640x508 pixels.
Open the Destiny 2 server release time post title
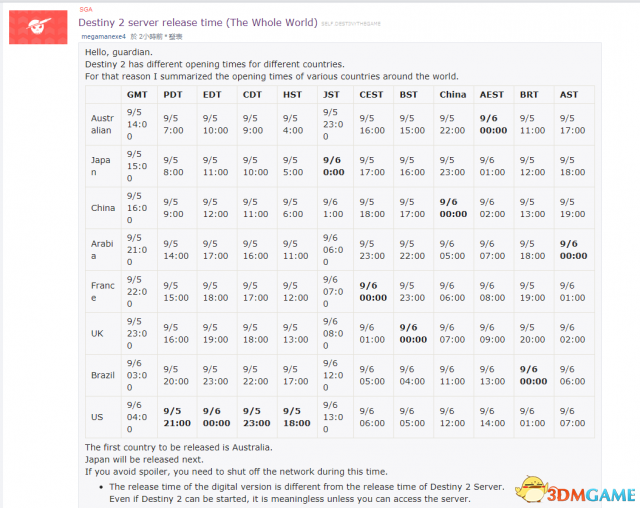point(198,22)
